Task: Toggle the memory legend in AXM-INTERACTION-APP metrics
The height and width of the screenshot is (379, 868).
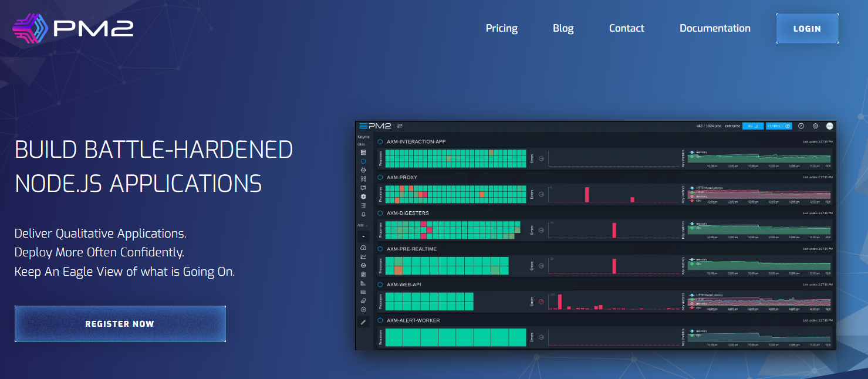Action: [698, 153]
